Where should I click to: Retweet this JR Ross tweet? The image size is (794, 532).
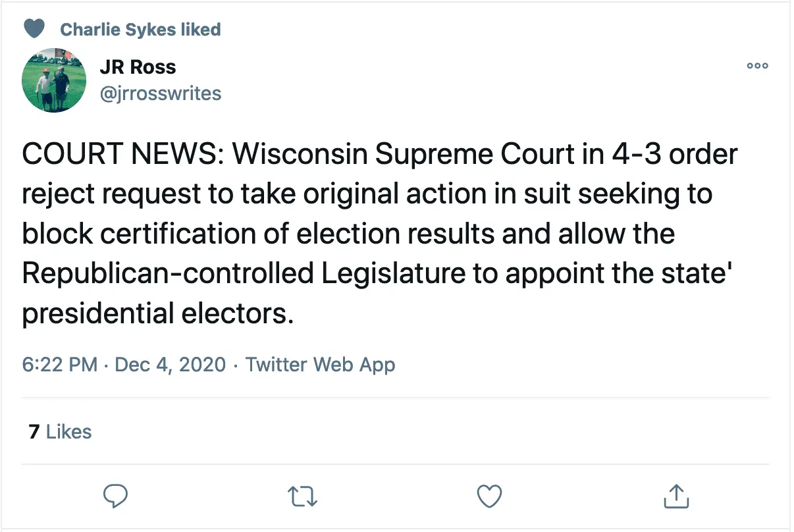coord(304,496)
